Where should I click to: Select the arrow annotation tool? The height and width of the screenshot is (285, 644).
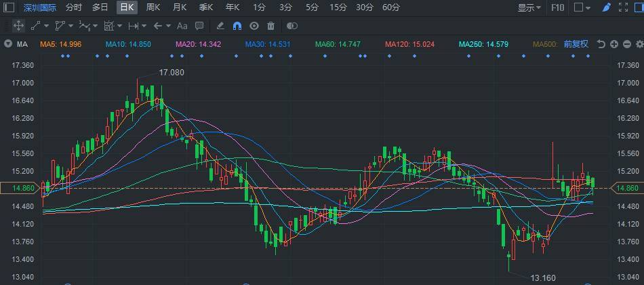coord(158,26)
